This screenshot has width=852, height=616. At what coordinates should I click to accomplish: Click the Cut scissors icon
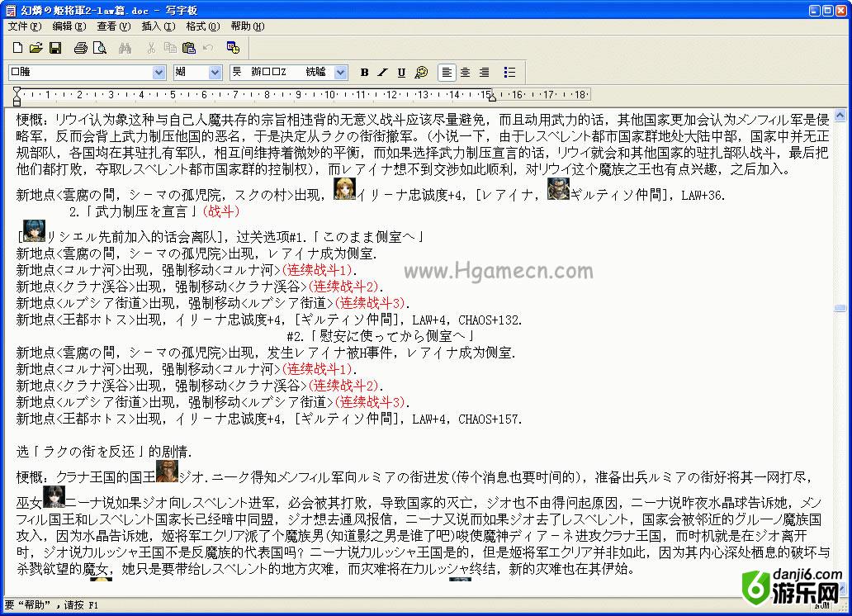[x=151, y=48]
